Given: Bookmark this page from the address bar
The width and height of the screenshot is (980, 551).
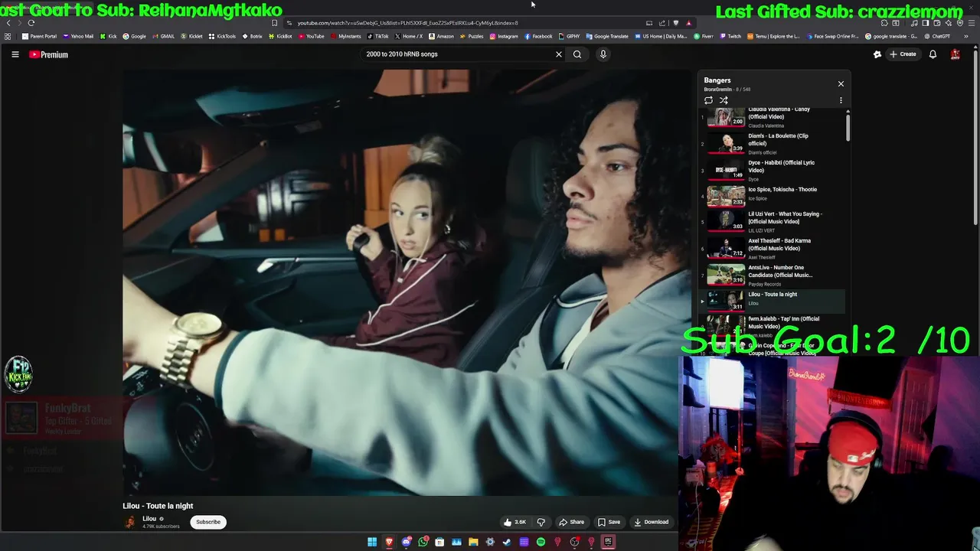Looking at the screenshot, I should (274, 23).
